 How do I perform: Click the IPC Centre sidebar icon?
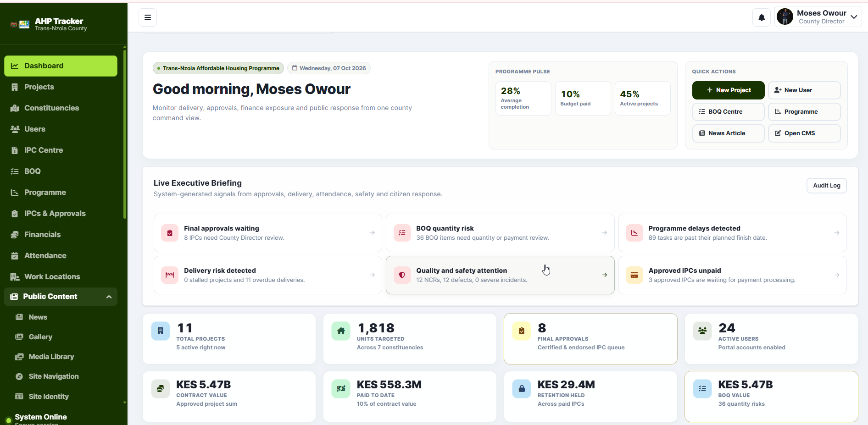click(15, 150)
